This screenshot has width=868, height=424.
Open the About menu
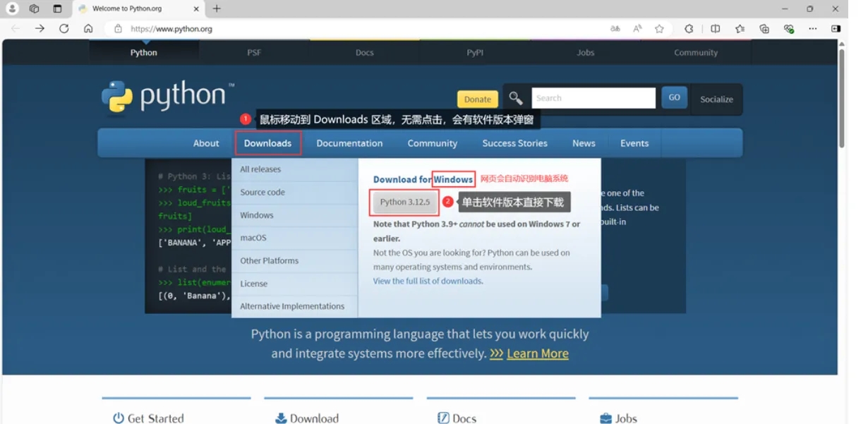click(206, 143)
